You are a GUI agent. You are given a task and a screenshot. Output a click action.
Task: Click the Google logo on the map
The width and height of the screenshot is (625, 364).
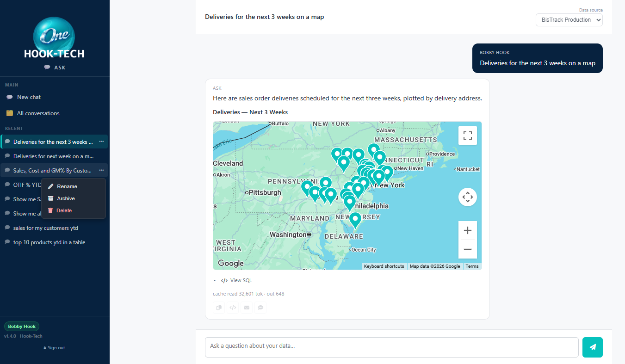pyautogui.click(x=231, y=263)
